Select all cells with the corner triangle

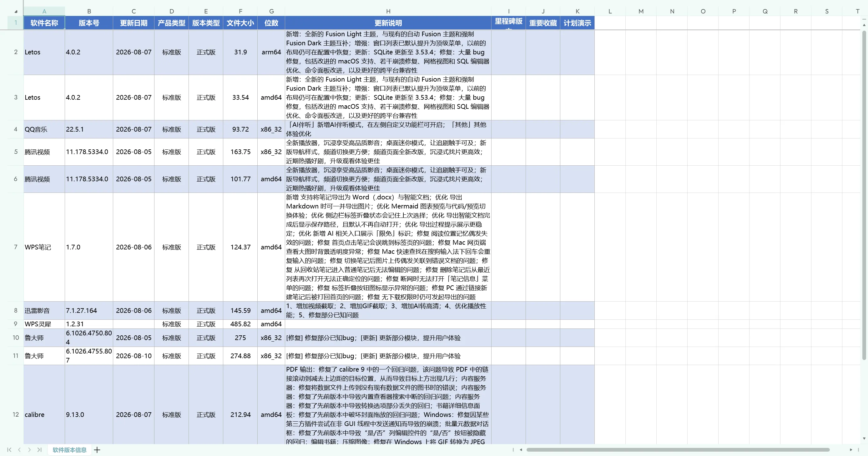tap(16, 12)
